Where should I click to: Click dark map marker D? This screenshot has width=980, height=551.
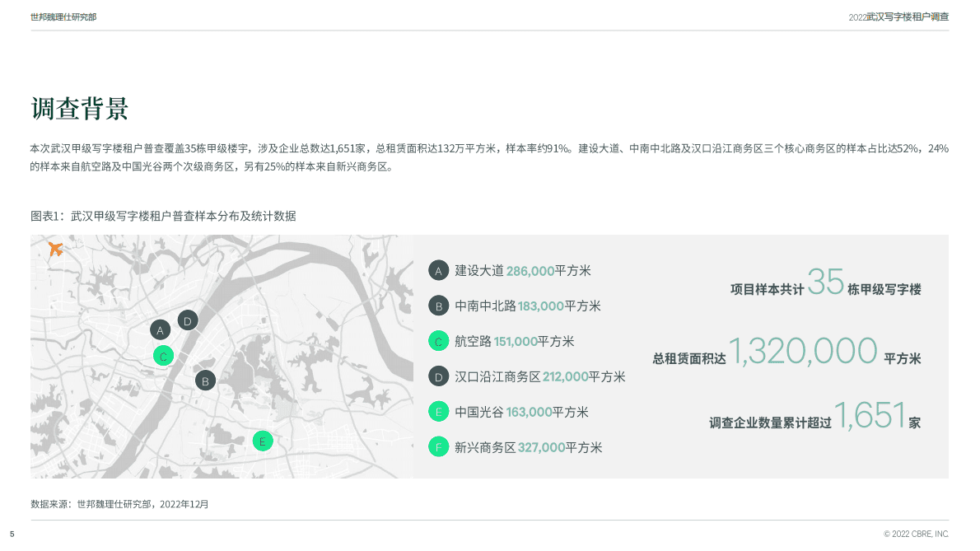[x=188, y=320]
